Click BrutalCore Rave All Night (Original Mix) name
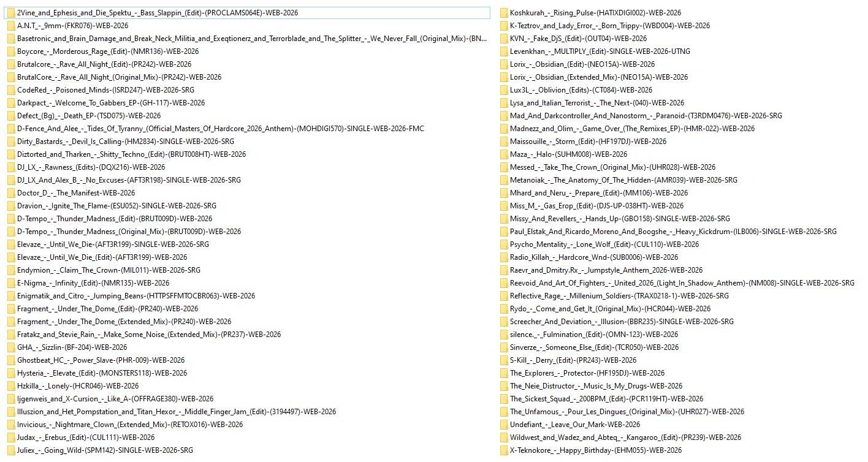868x462 pixels. click(x=120, y=77)
